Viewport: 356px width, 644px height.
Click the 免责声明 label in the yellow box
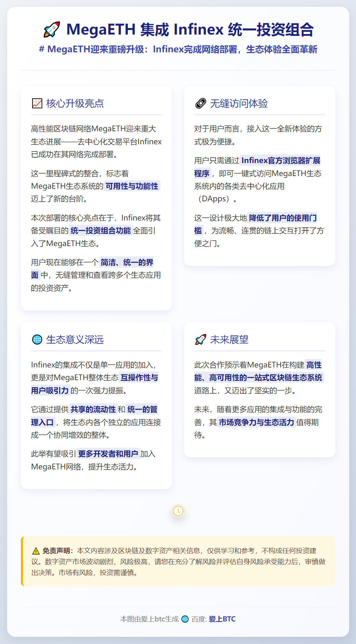click(x=58, y=551)
